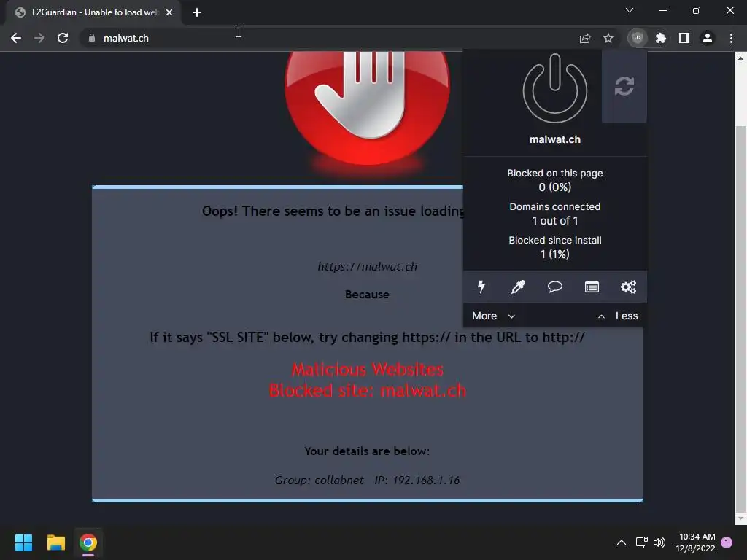Open a new tab with plus button

point(197,13)
